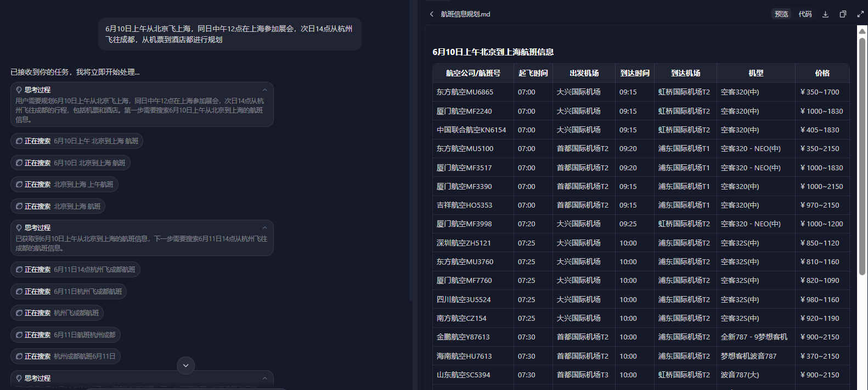Open search chip 6月10日 北京到上海 航班
868x390 pixels.
point(70,163)
